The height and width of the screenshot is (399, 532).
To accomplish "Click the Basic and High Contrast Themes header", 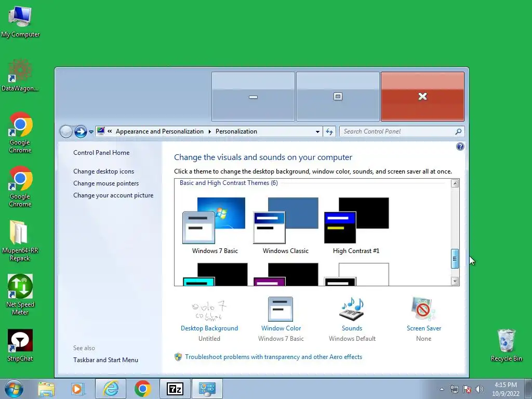I will pos(229,183).
